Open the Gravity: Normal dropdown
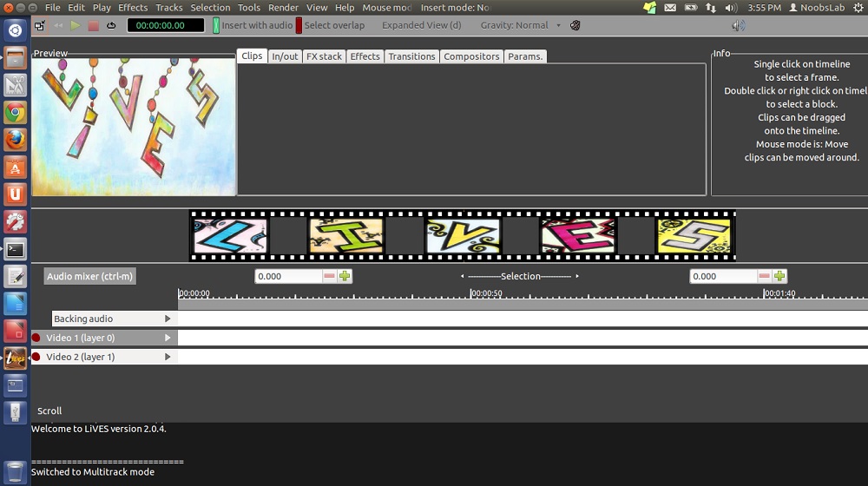868x486 pixels. click(x=520, y=25)
